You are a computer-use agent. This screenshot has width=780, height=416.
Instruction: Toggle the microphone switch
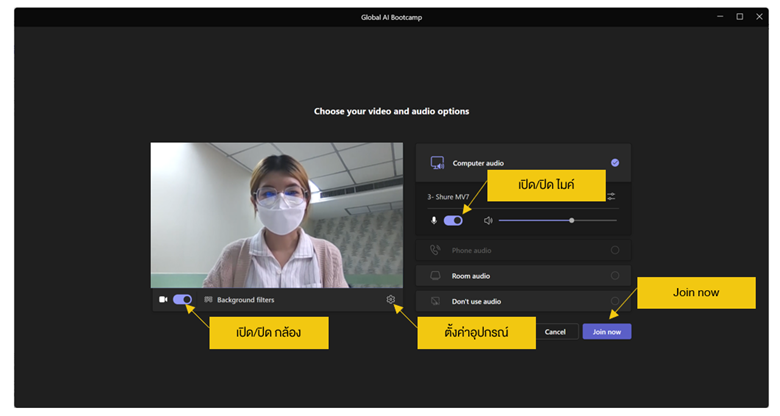click(453, 220)
